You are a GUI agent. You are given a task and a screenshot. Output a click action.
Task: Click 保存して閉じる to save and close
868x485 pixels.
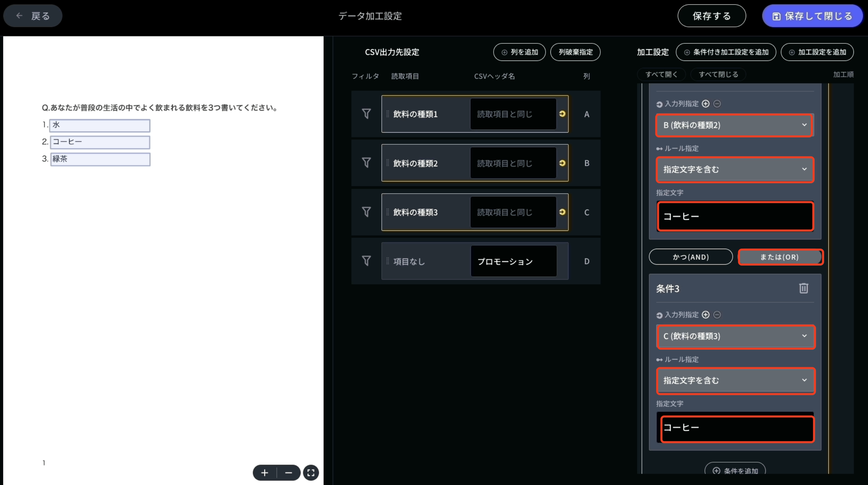tap(812, 16)
